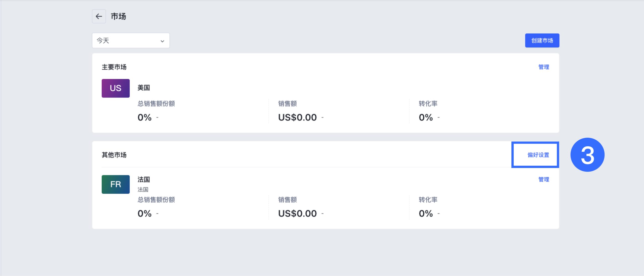Image resolution: width=644 pixels, height=276 pixels.
Task: Click the 主要市场 section heading
Action: tap(114, 67)
